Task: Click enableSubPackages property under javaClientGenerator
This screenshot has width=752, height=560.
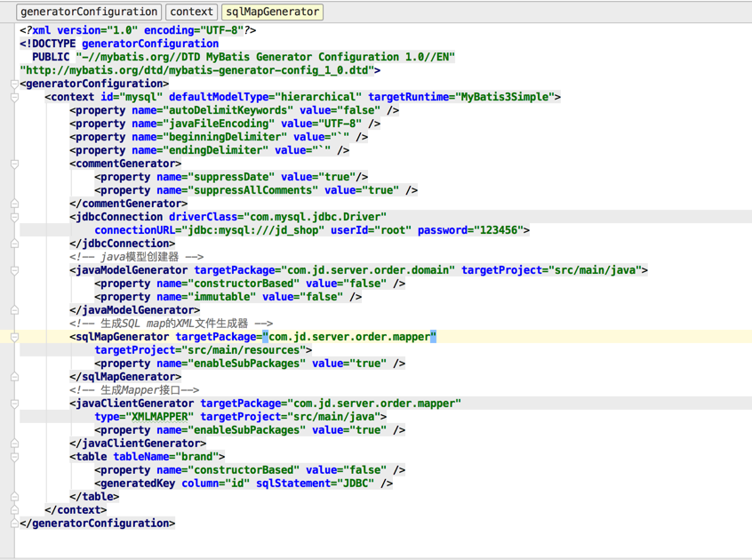Action: tap(250, 430)
